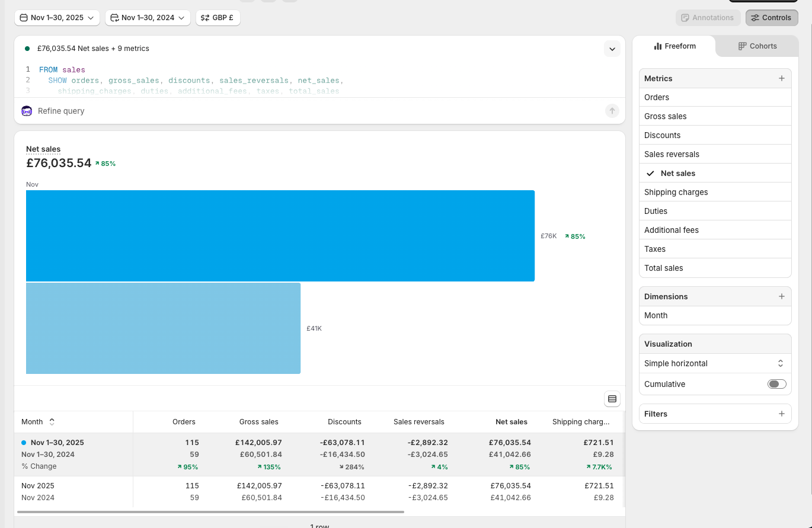The width and height of the screenshot is (812, 528).
Task: Submit the refine query arrow button
Action: [612, 111]
